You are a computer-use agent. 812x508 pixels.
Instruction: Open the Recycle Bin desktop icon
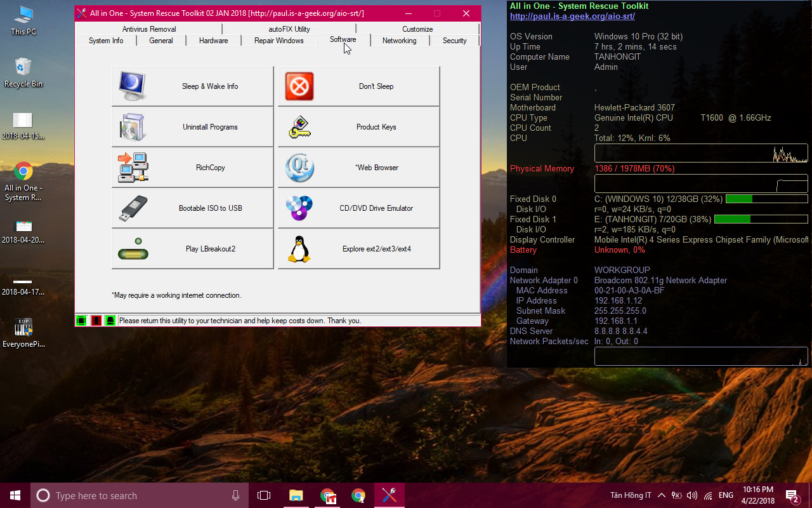(x=23, y=72)
